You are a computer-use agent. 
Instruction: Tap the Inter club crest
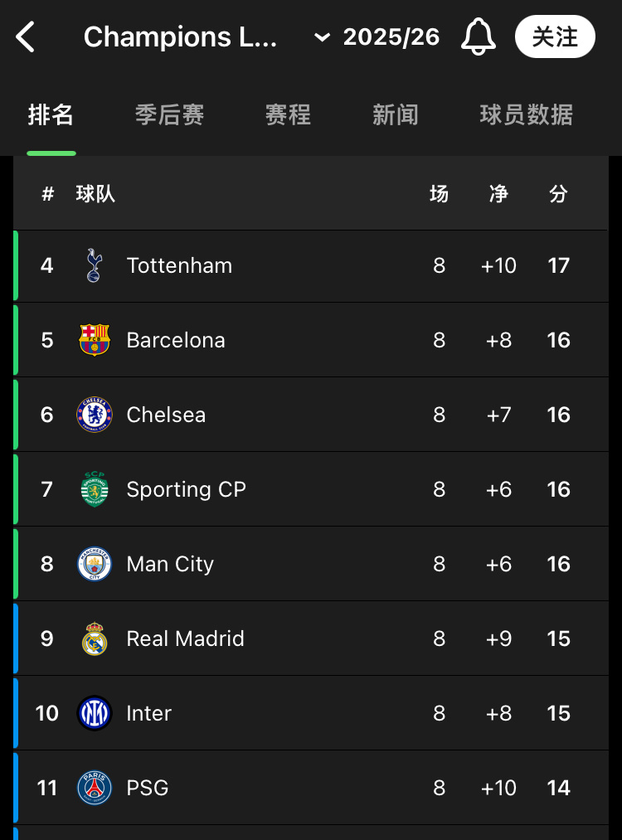(x=94, y=713)
